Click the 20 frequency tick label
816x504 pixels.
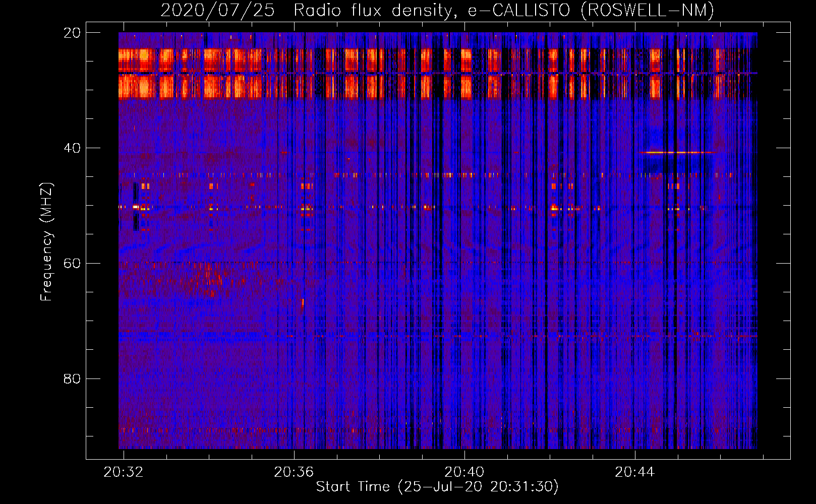click(x=72, y=33)
